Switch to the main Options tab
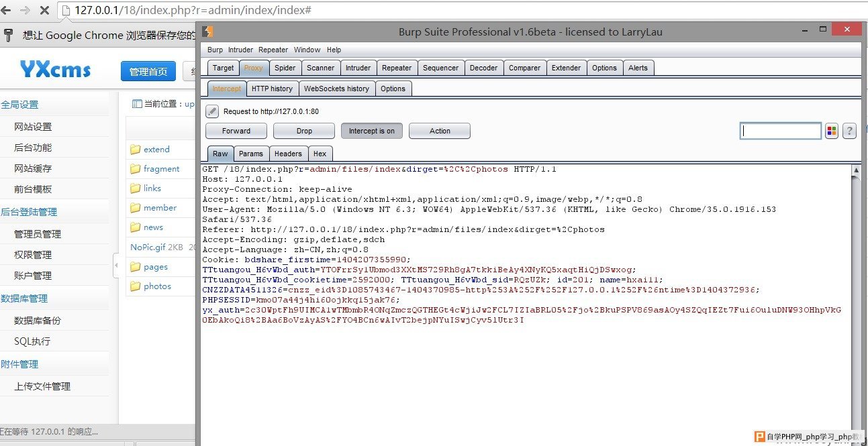868x446 pixels. click(x=604, y=68)
